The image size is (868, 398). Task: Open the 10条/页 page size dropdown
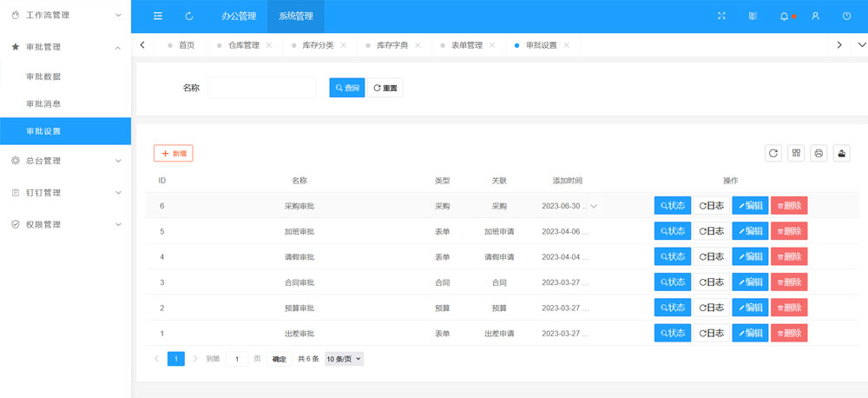345,359
